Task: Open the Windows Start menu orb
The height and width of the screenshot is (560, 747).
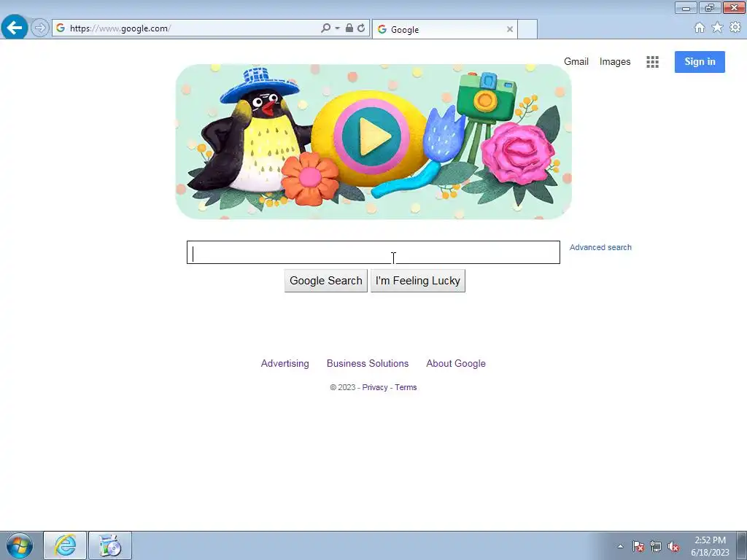Action: [20, 545]
